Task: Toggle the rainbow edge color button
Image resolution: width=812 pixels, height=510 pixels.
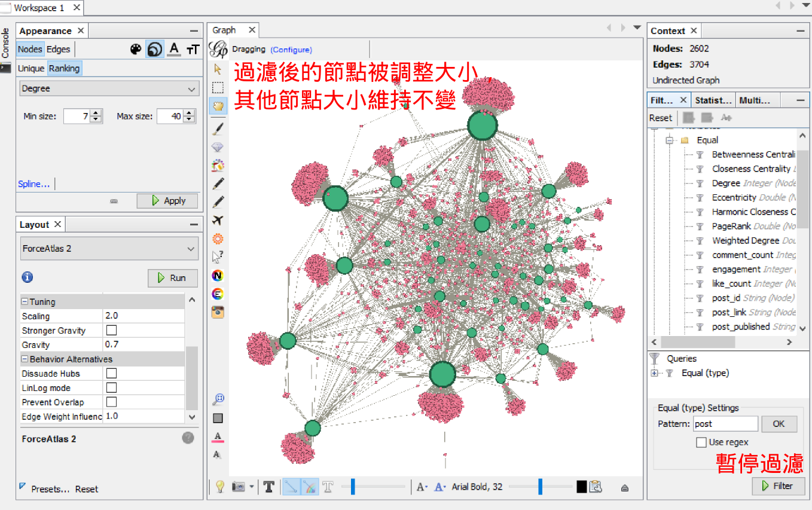Action: point(309,487)
